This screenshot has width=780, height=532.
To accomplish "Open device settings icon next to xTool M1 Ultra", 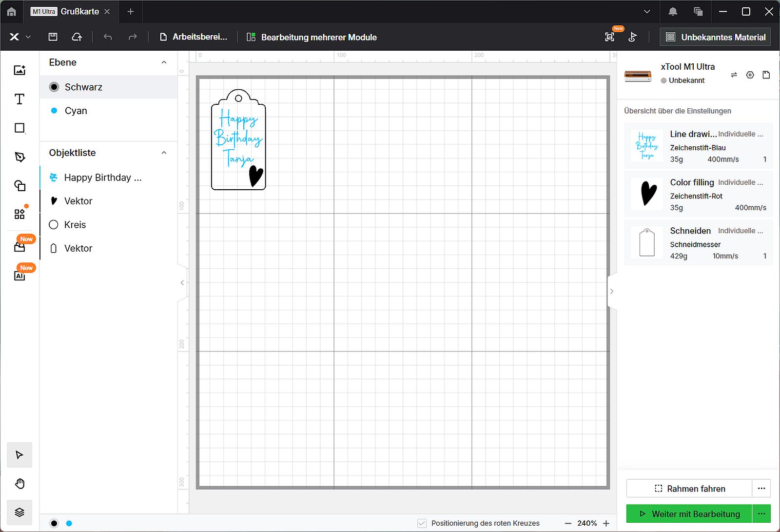I will click(750, 75).
